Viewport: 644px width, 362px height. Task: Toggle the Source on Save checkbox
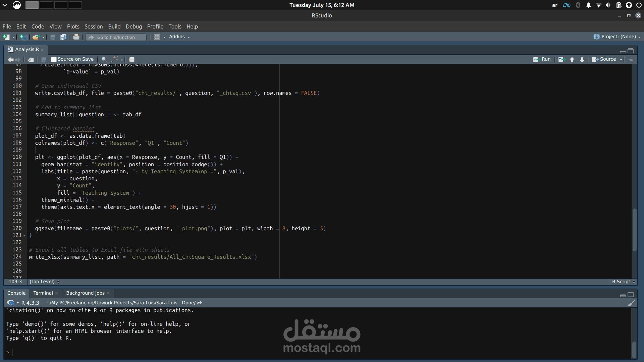tap(54, 59)
